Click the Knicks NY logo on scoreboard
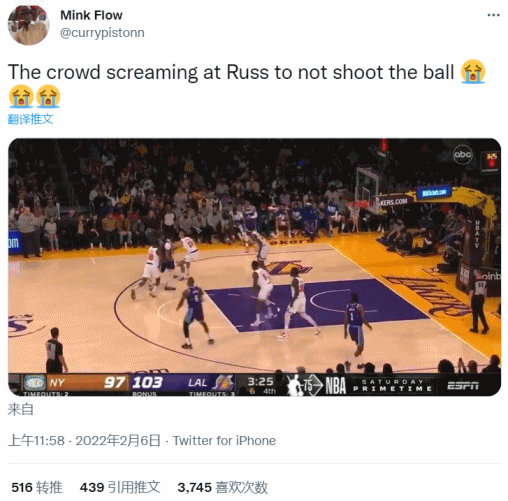This screenshot has width=508, height=501. coord(35,383)
